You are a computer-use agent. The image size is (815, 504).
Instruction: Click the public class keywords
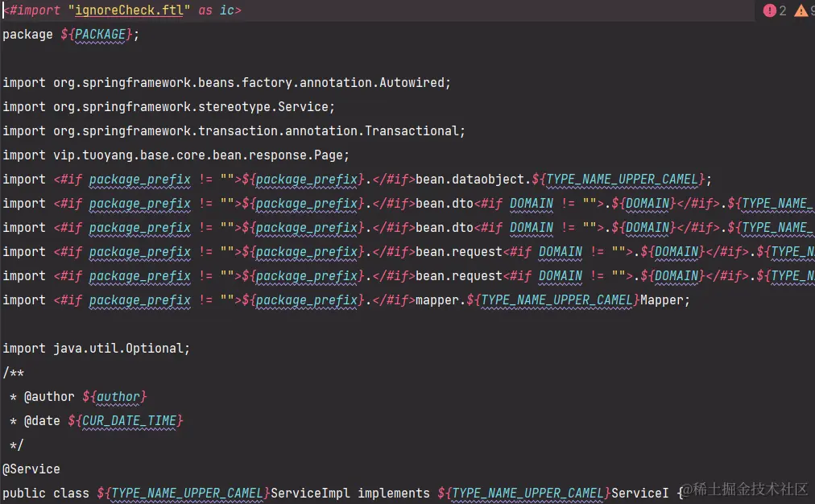46,493
